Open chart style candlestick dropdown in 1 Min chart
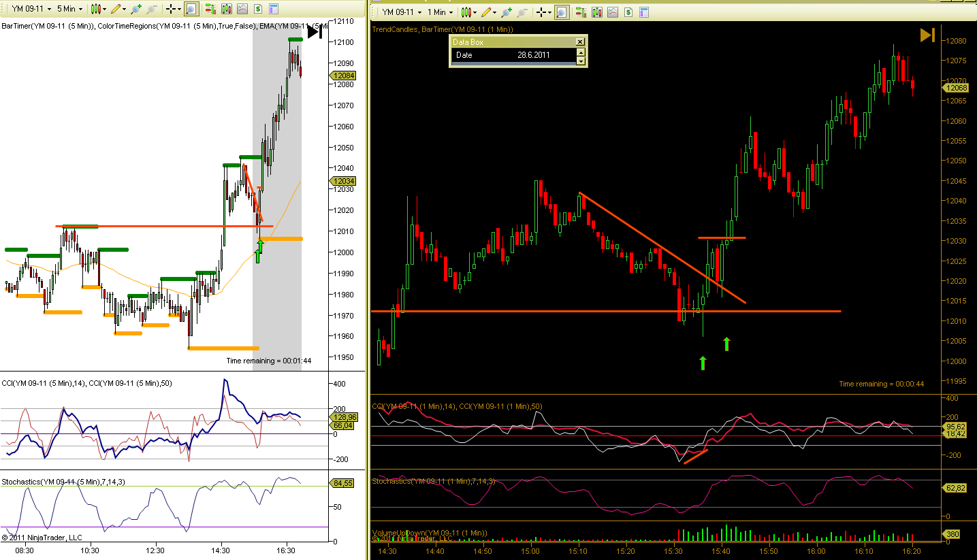This screenshot has width=977, height=560. pos(469,12)
